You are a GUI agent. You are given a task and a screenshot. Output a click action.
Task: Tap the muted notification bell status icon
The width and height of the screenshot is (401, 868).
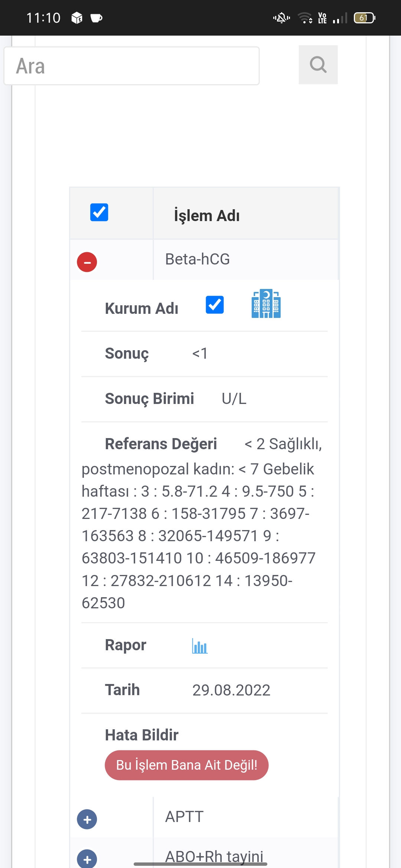pyautogui.click(x=281, y=18)
